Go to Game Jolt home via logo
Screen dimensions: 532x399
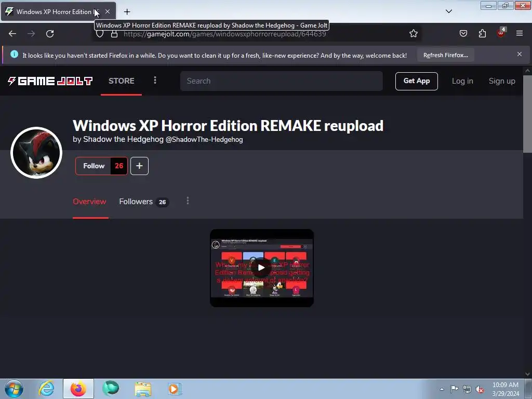tap(50, 81)
